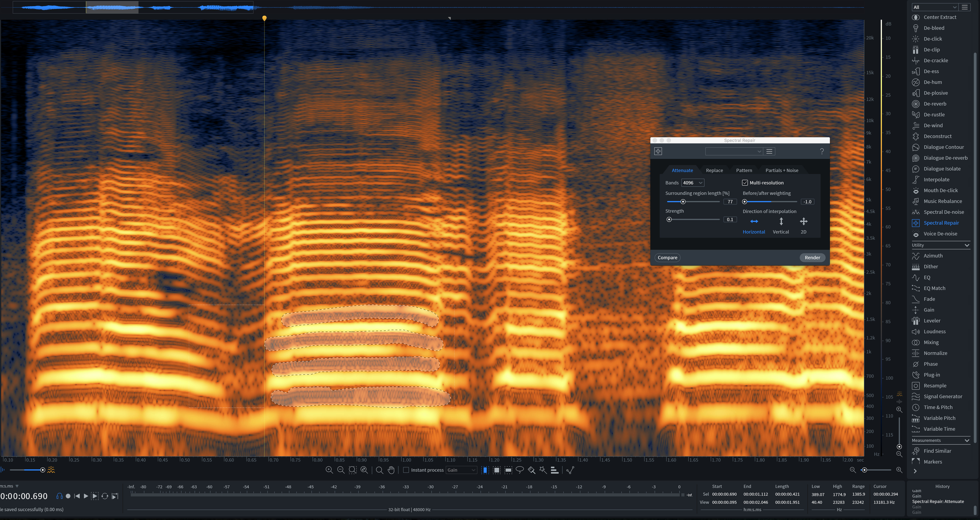This screenshot has width=980, height=520.
Task: Click the Strength value field 0.1
Action: [x=730, y=220]
